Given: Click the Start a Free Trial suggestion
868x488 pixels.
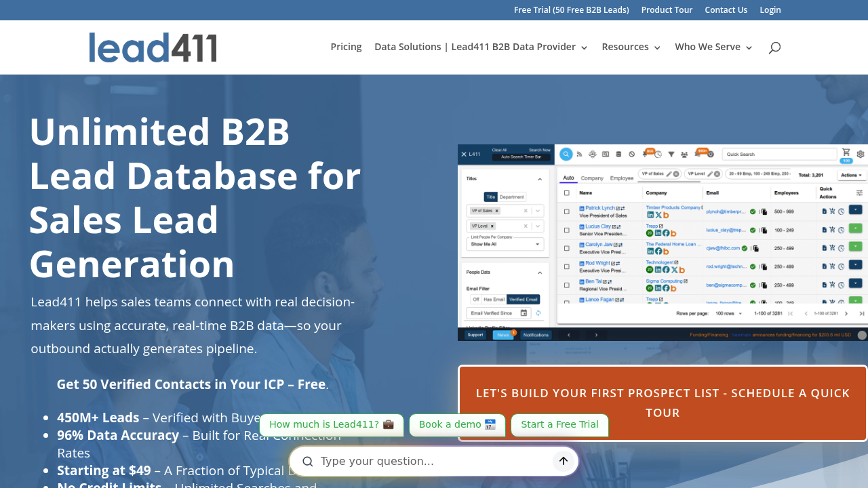Looking at the screenshot, I should click(559, 425).
